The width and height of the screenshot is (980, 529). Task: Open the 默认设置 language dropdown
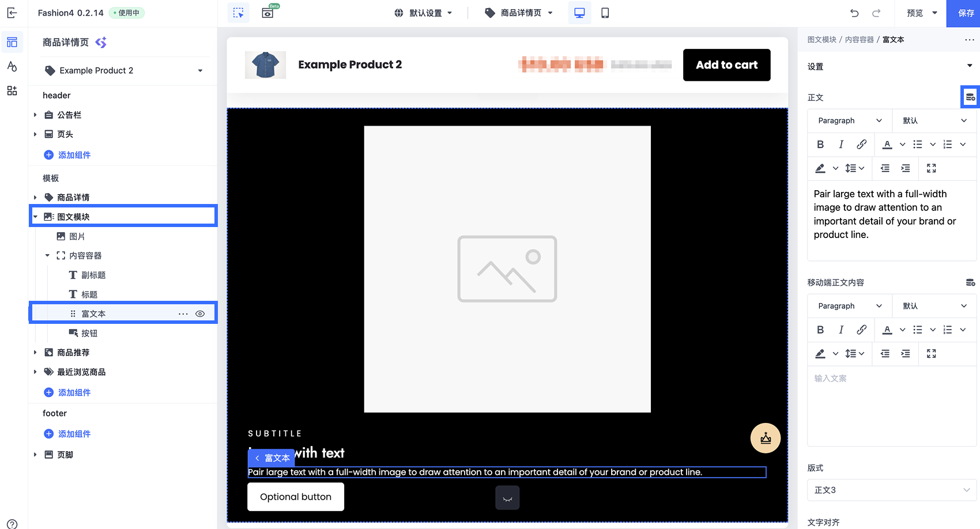tap(423, 13)
